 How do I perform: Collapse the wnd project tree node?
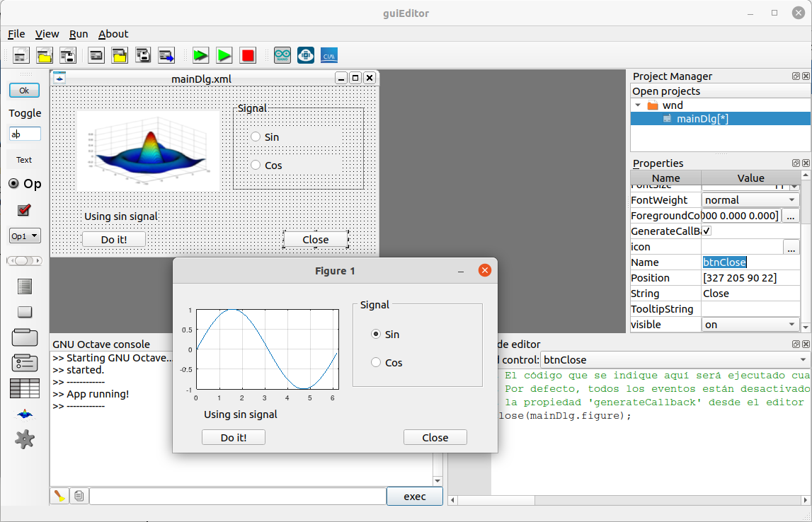click(x=639, y=105)
